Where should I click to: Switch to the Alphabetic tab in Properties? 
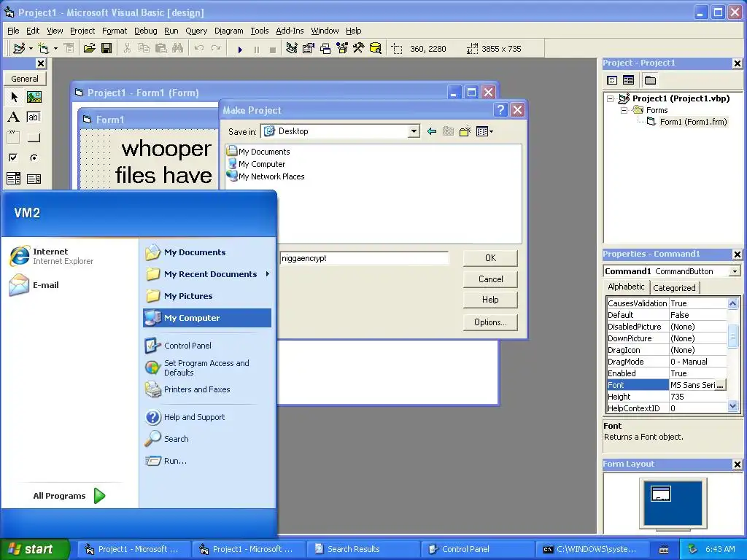click(x=626, y=287)
